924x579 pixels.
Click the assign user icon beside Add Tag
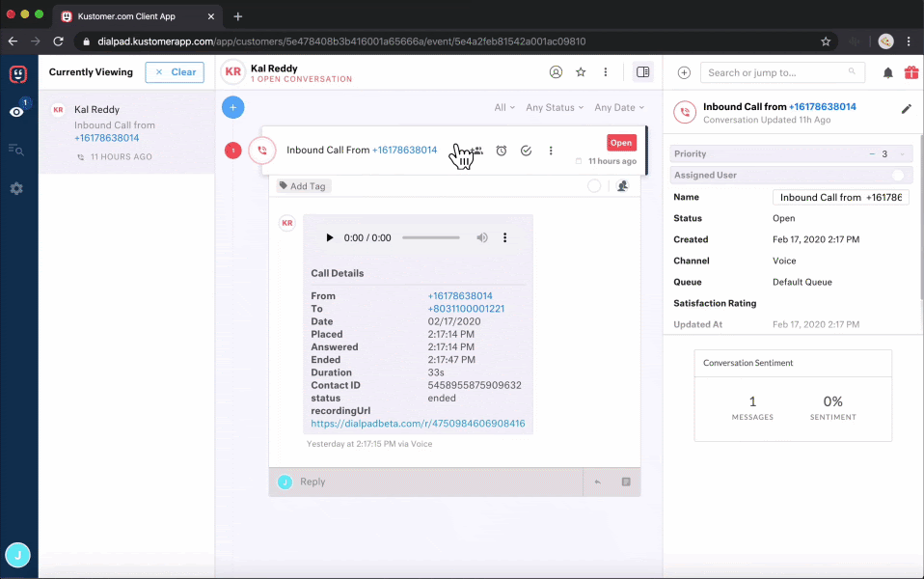(622, 185)
